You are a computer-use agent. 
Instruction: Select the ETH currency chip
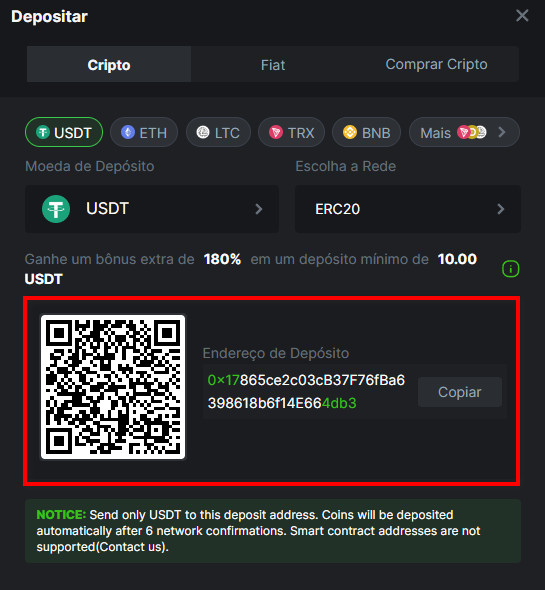tap(144, 132)
